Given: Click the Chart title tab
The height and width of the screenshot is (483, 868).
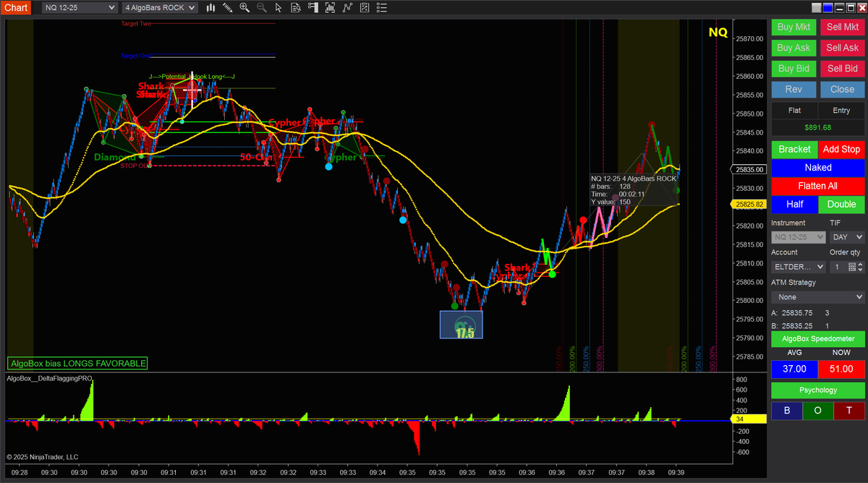Looking at the screenshot, I should (16, 8).
